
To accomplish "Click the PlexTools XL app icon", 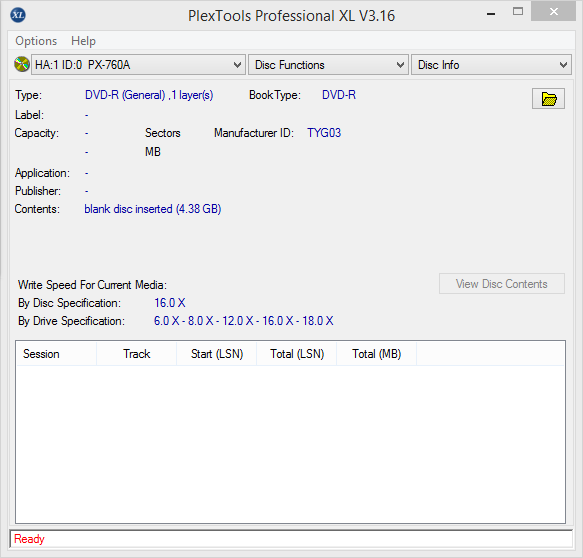I will pyautogui.click(x=18, y=15).
